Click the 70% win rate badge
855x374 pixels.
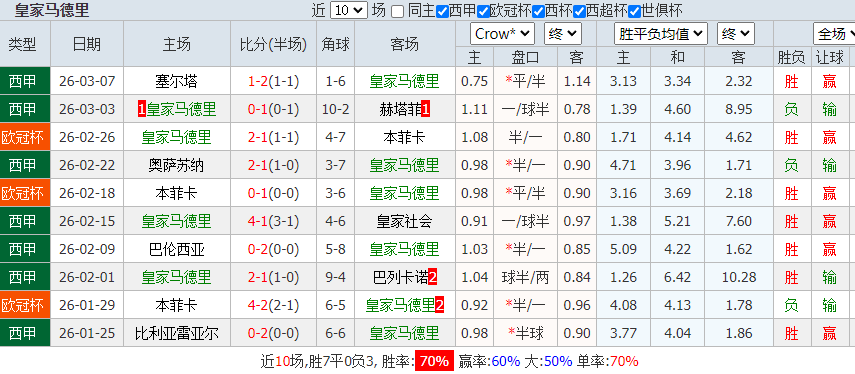(434, 361)
